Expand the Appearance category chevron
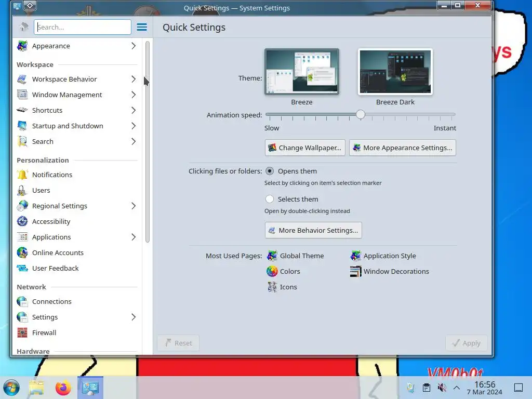The height and width of the screenshot is (399, 532). [x=134, y=46]
